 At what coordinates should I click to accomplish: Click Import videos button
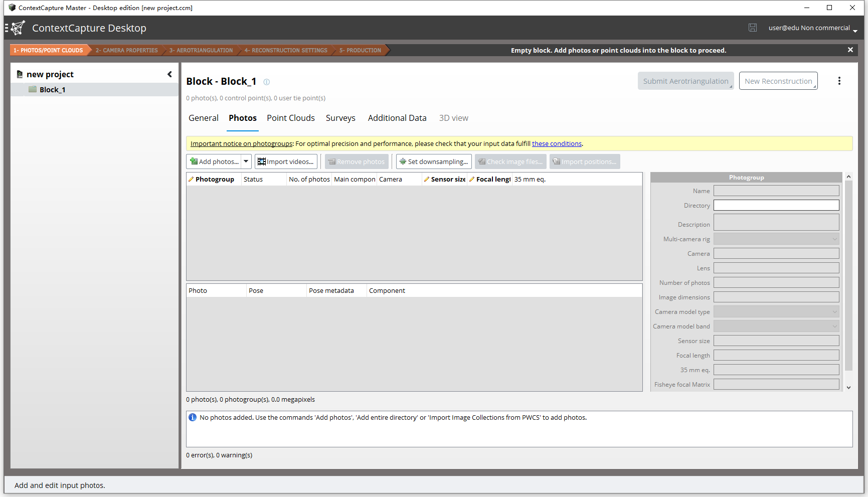[286, 161]
